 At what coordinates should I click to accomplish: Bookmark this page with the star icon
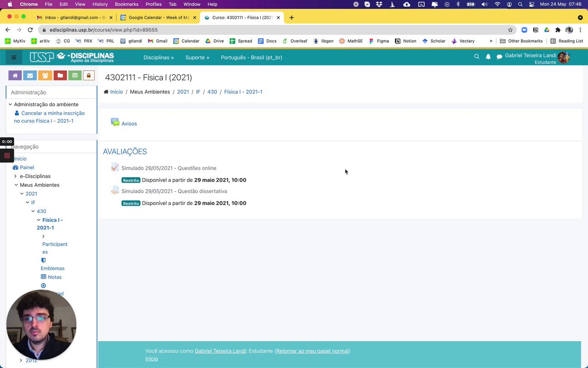[x=510, y=30]
